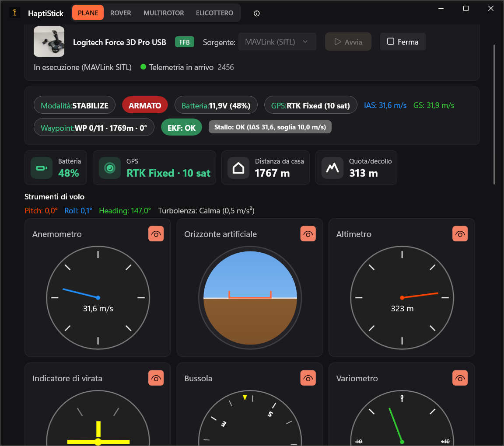Toggle visibility of the Indicatore di virata gauge

coord(156,378)
